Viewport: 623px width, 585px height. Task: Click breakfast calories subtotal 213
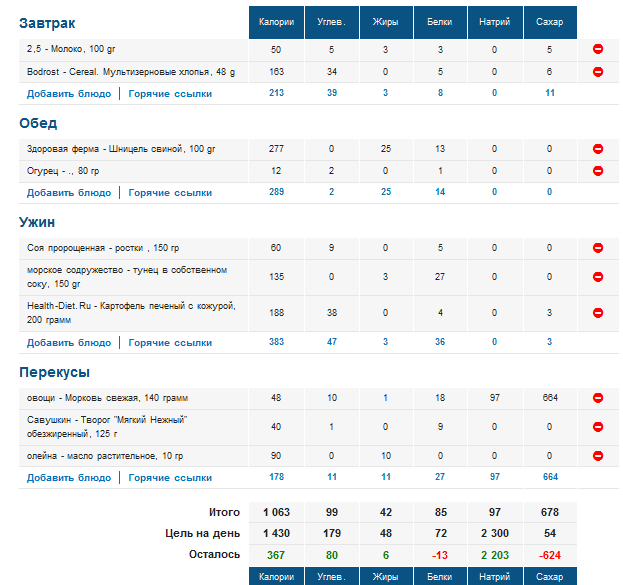(277, 93)
